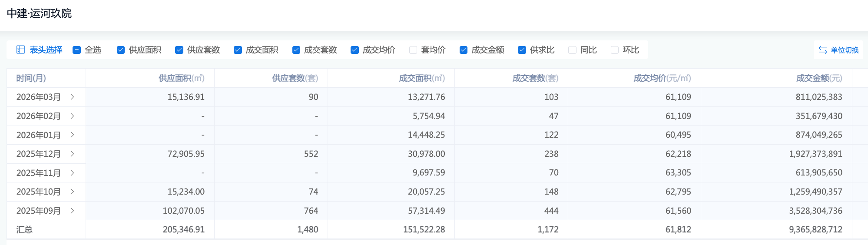Click the table header selection icon

click(x=20, y=50)
